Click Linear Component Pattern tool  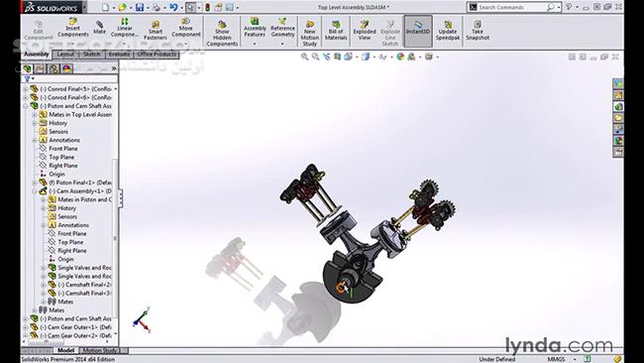[125, 28]
